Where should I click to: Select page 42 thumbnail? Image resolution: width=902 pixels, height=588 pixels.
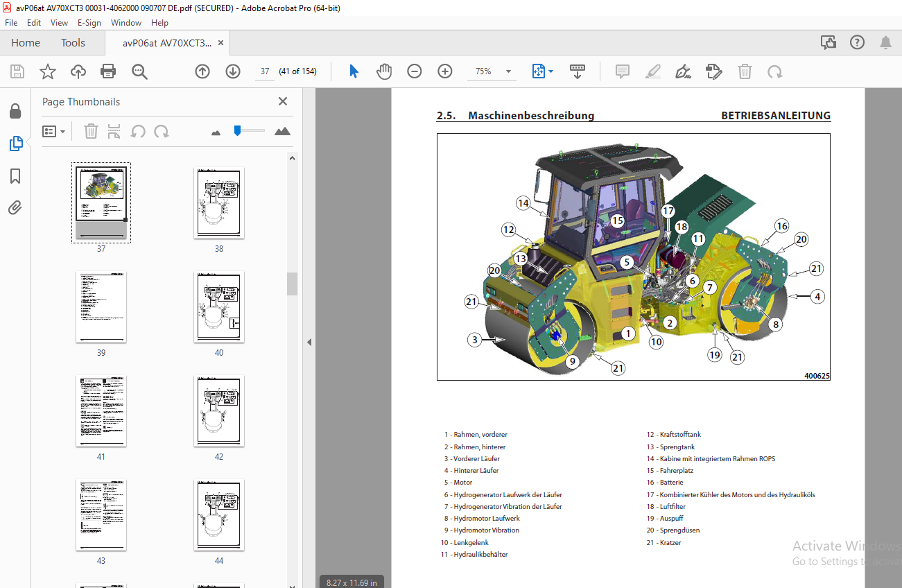point(219,411)
